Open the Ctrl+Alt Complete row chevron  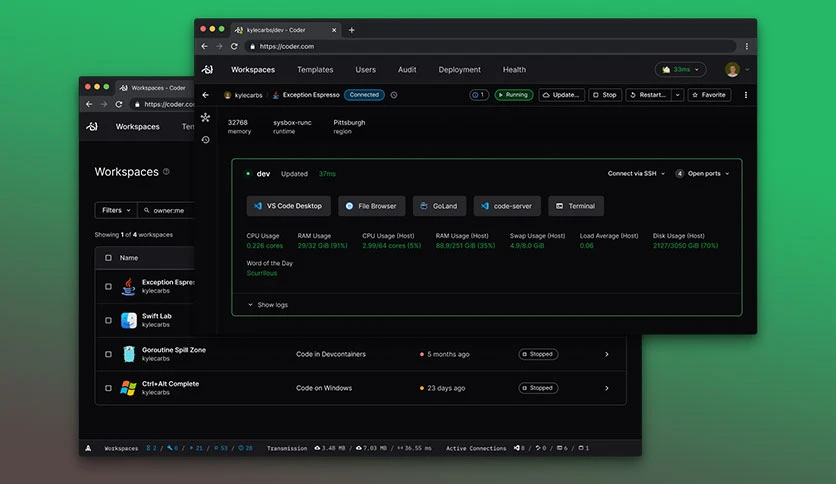607,388
